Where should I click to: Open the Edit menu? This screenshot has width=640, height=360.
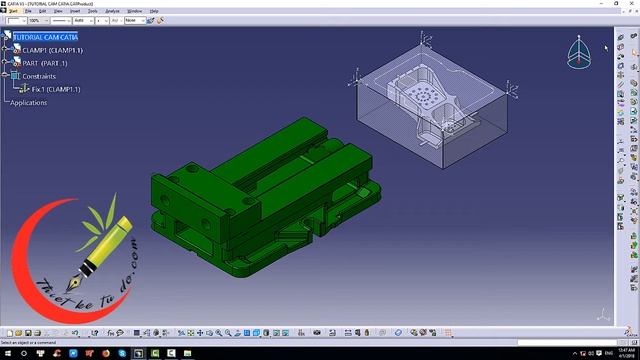pos(42,11)
